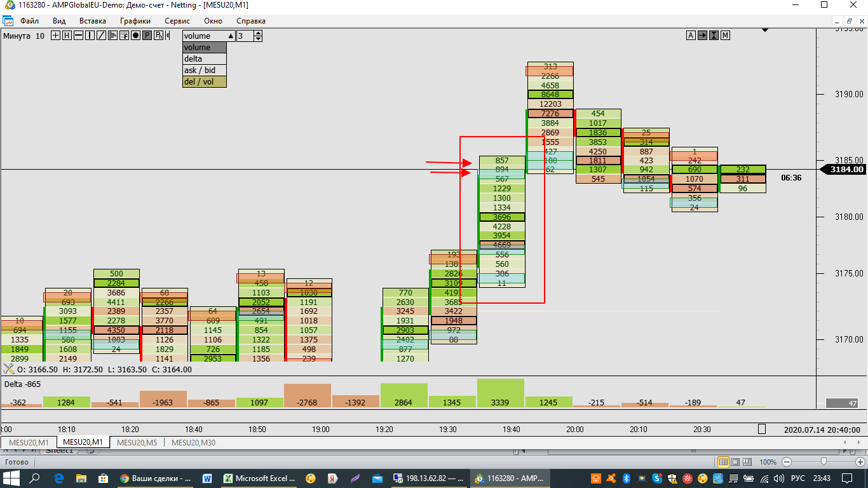Open the Вид menu
868x488 pixels.
(x=59, y=21)
